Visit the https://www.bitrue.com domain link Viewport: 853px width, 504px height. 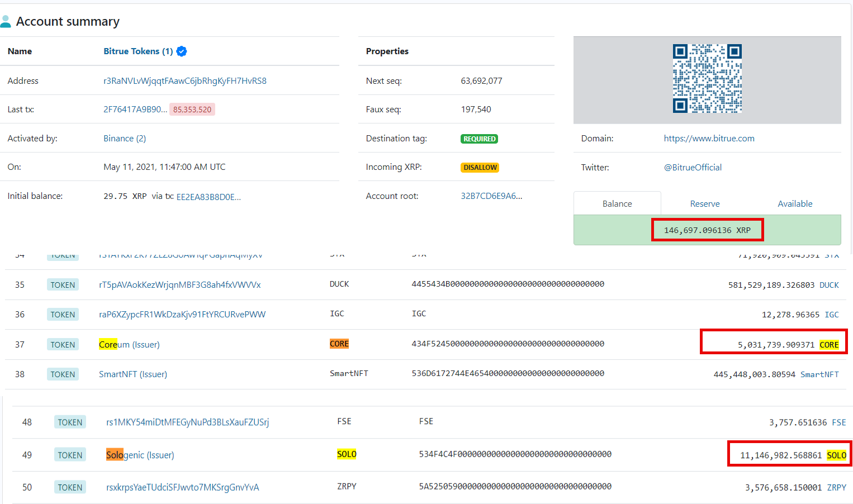709,139
